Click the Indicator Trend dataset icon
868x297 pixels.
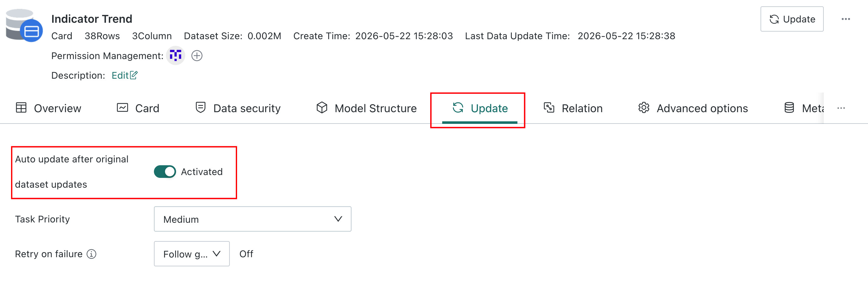tap(24, 26)
